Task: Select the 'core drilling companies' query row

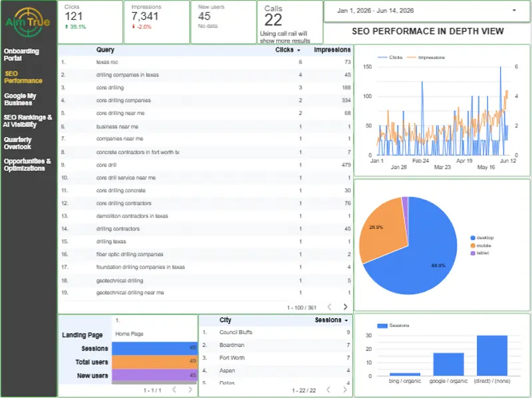Action: [205, 100]
